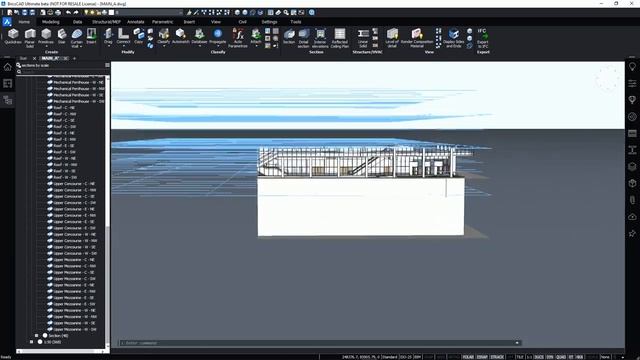
Task: Open the Classify dropdown arrow
Action: tap(164, 46)
